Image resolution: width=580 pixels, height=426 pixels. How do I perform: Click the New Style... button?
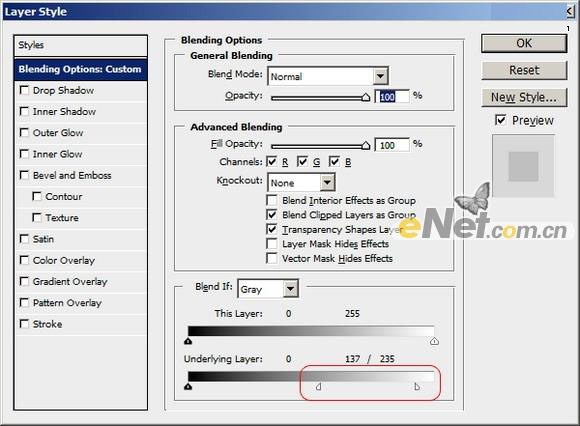524,97
